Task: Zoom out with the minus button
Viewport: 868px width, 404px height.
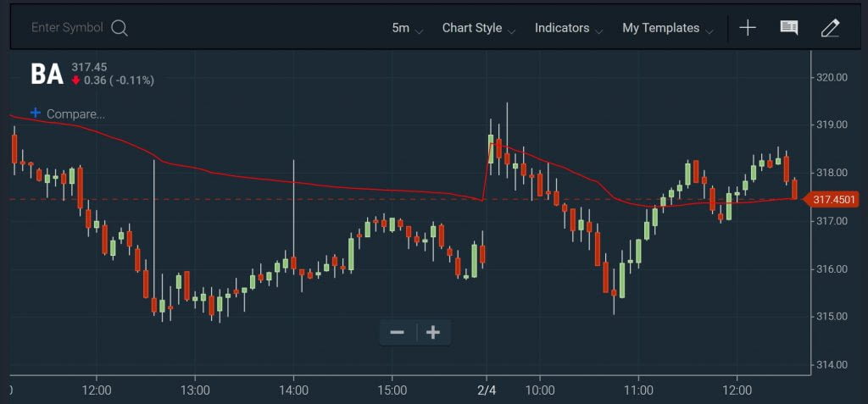Action: [x=397, y=332]
